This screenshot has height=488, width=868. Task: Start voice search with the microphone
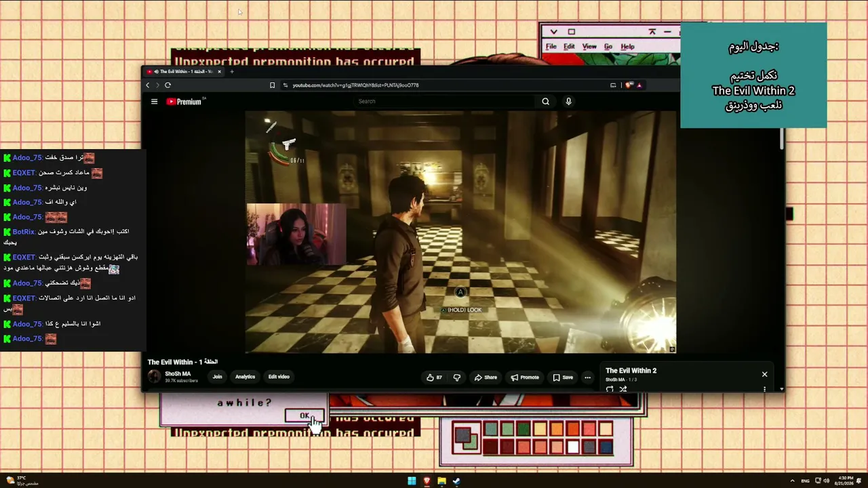pyautogui.click(x=568, y=102)
